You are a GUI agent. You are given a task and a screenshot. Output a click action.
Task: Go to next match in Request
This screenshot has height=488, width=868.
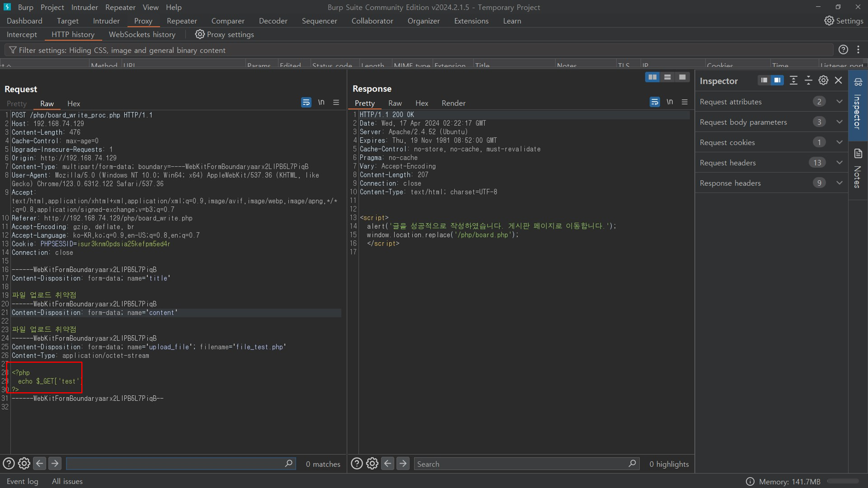pos(55,464)
